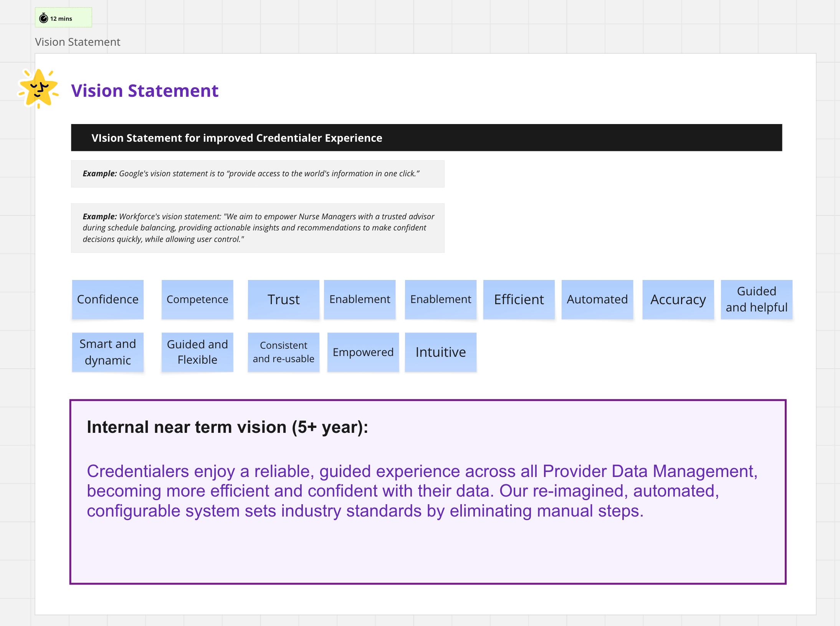Click the Google vision example box
Screen dimensions: 840x626
258,174
